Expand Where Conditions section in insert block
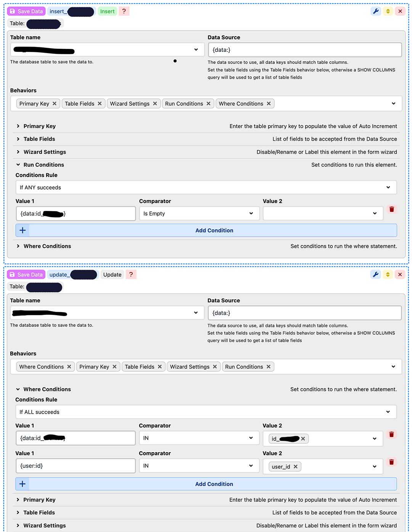 206,246
